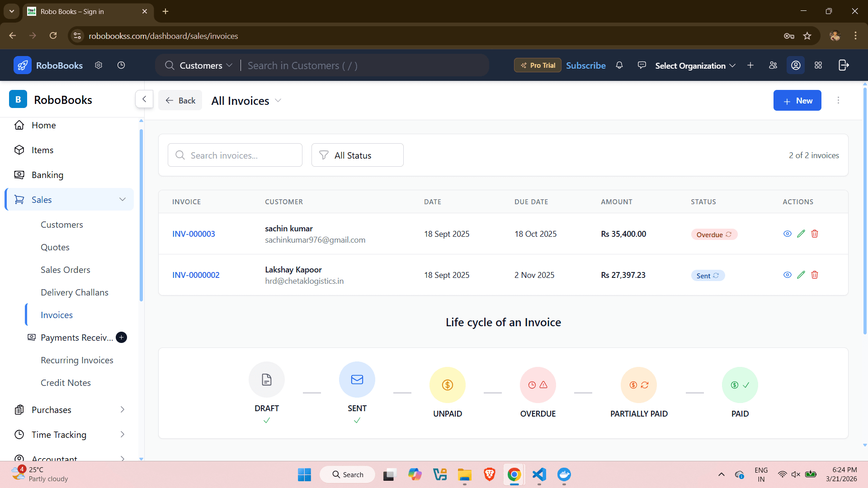This screenshot has height=488, width=868.
Task: Click the settings gear near RoboBooks logo
Action: pos(99,65)
